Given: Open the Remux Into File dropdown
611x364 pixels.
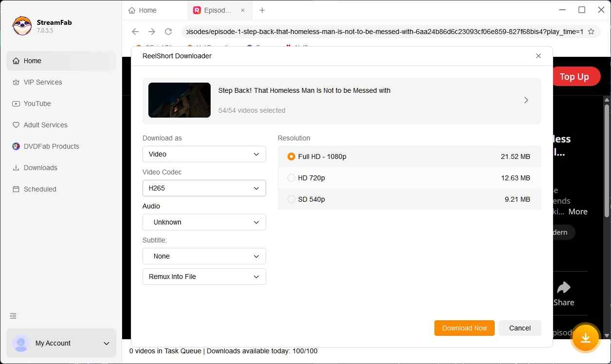Looking at the screenshot, I should point(204,277).
